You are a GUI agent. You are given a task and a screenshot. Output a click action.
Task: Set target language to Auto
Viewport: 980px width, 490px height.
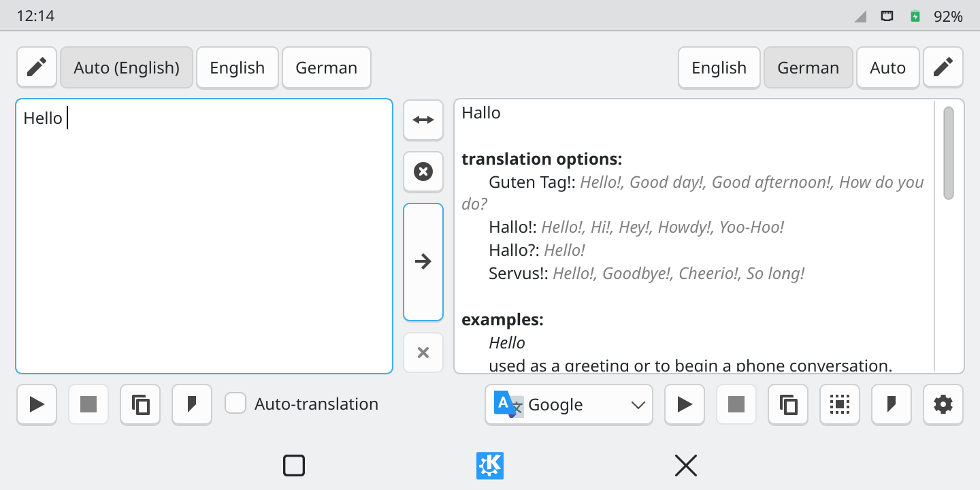coord(887,67)
